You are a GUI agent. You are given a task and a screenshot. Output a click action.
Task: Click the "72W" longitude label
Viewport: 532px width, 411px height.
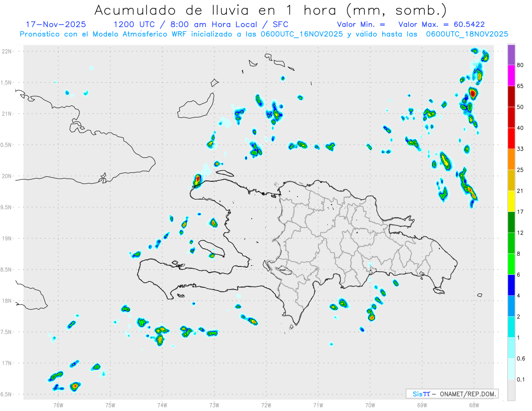tap(266, 405)
